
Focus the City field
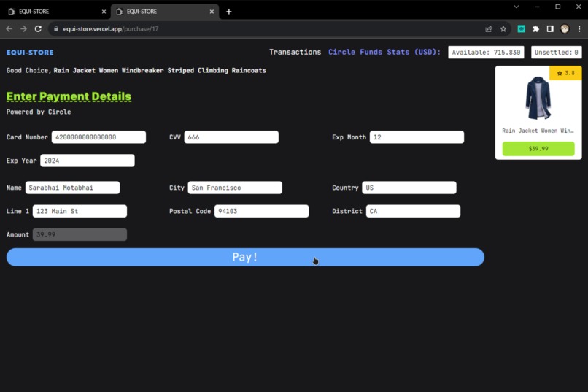click(x=235, y=188)
